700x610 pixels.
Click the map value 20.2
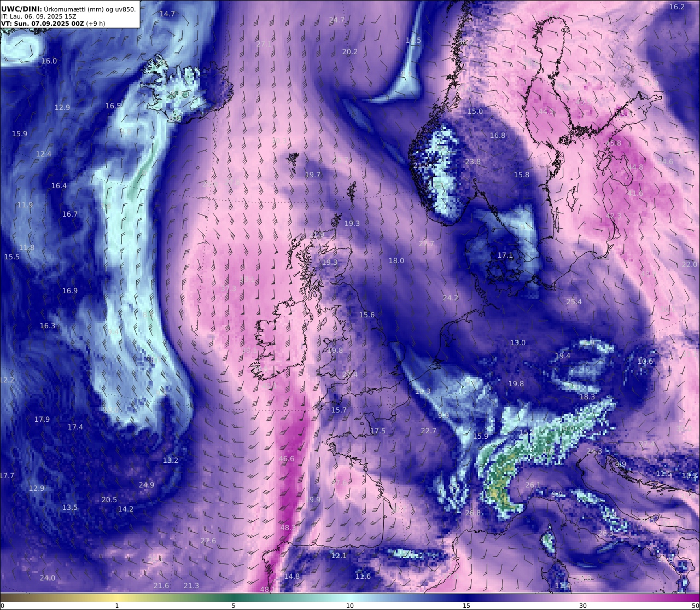(350, 51)
